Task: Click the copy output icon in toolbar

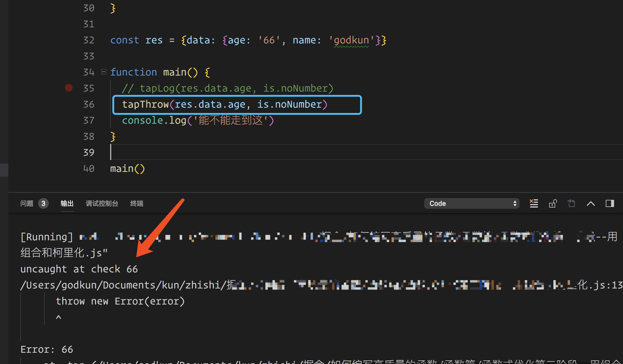Action: [x=572, y=203]
